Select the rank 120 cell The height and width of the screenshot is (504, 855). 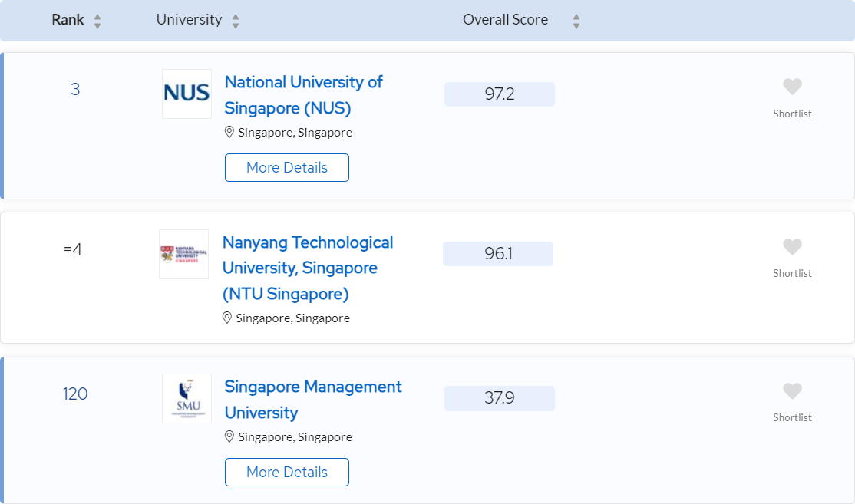[x=75, y=394]
